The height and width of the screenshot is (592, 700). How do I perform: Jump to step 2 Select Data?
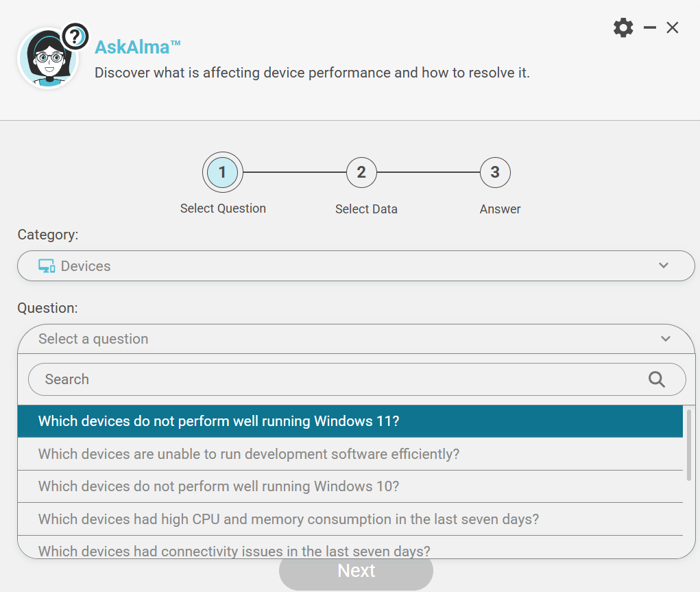pos(361,173)
